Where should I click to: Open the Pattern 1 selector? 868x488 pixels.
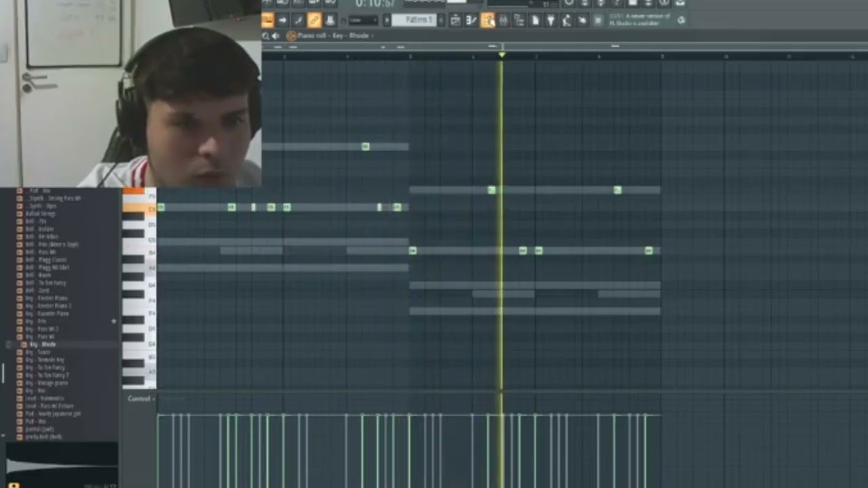[x=414, y=20]
